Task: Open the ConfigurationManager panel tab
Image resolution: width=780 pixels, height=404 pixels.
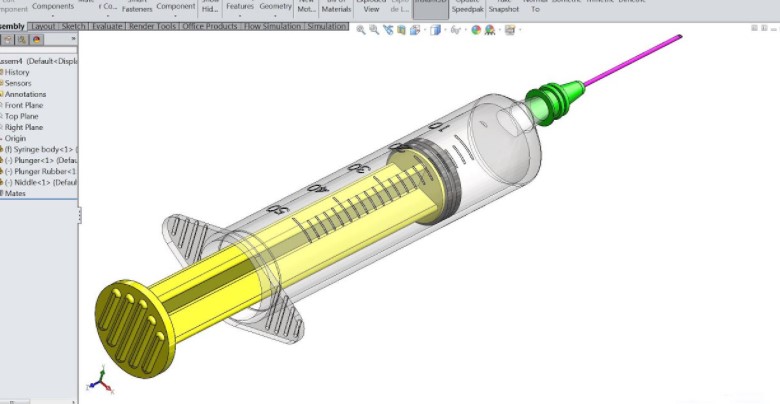Action: click(x=22, y=40)
